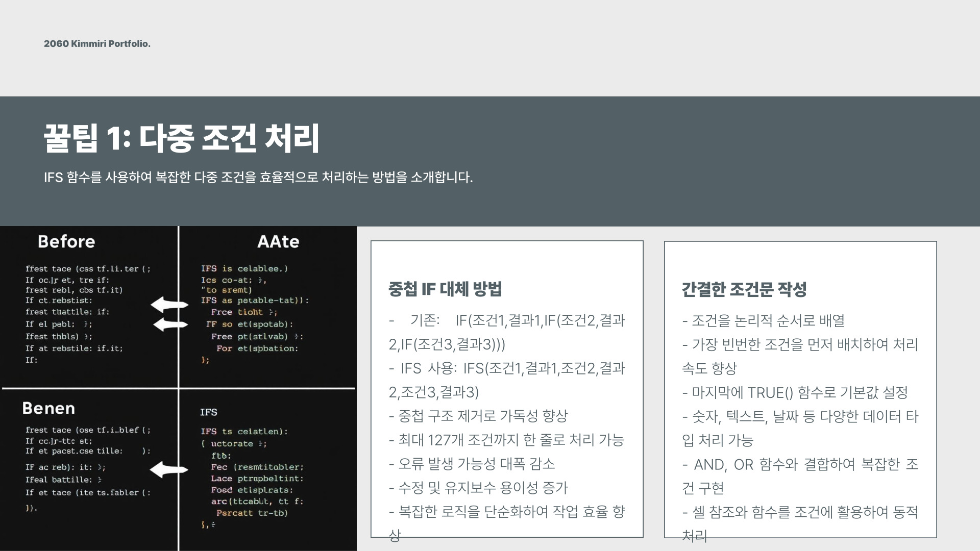Click the 'Benen' heading in the image

pyautogui.click(x=48, y=408)
